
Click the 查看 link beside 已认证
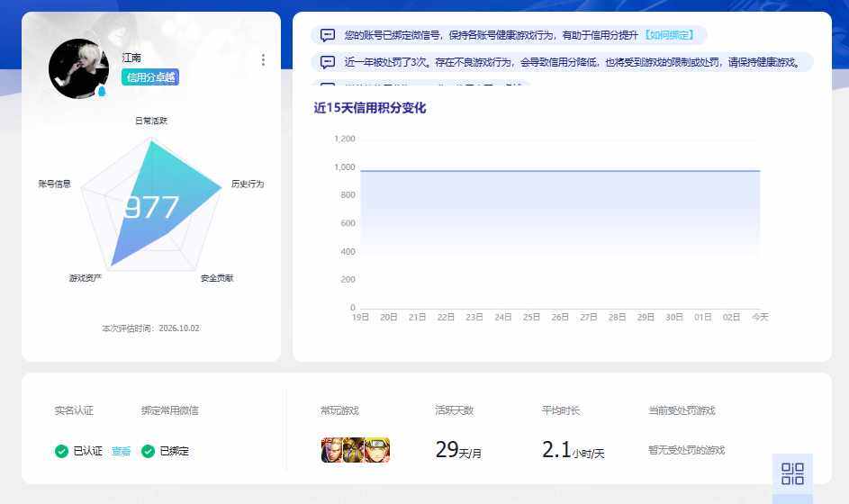122,451
